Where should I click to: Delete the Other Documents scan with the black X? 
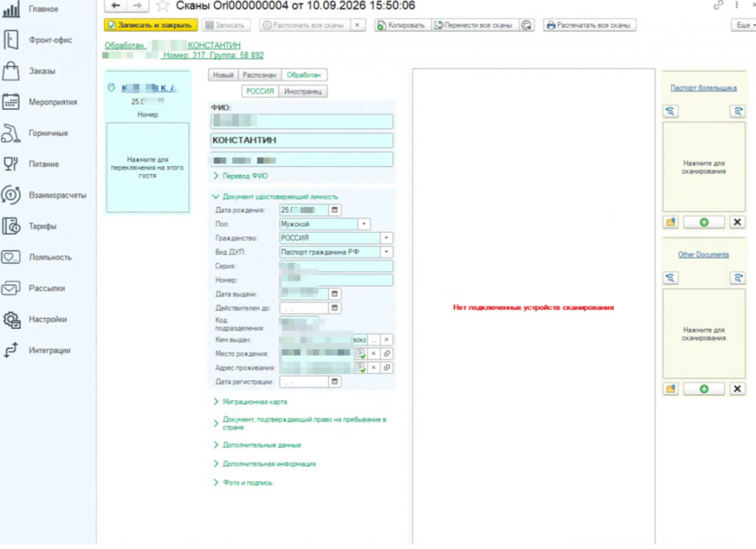click(x=738, y=389)
